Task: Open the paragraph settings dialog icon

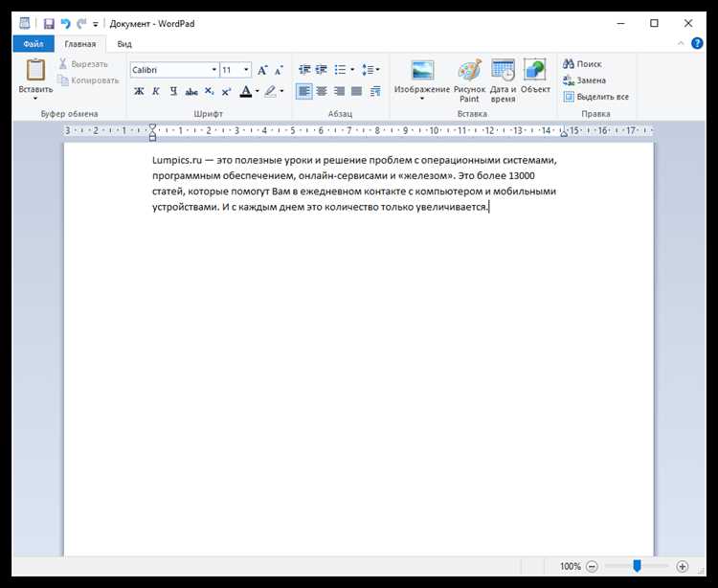Action: [375, 92]
